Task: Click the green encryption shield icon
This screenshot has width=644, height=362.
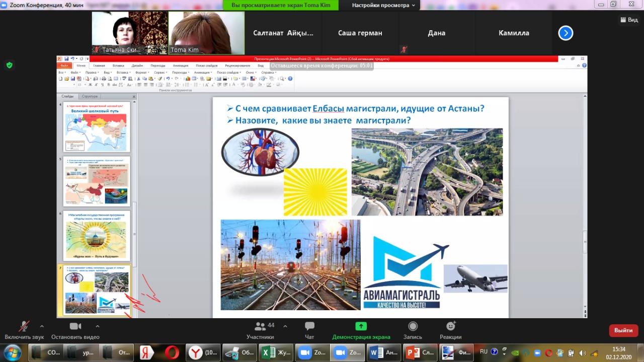Action: pyautogui.click(x=9, y=65)
